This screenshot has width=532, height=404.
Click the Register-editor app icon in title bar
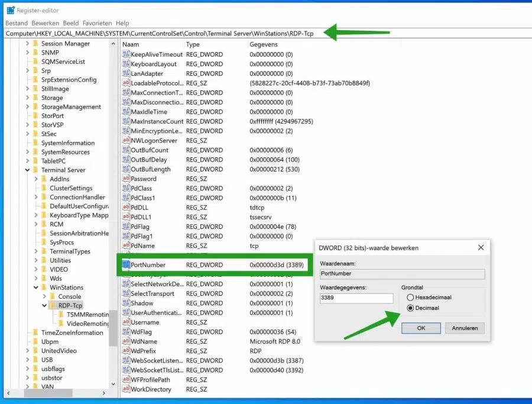point(11,10)
